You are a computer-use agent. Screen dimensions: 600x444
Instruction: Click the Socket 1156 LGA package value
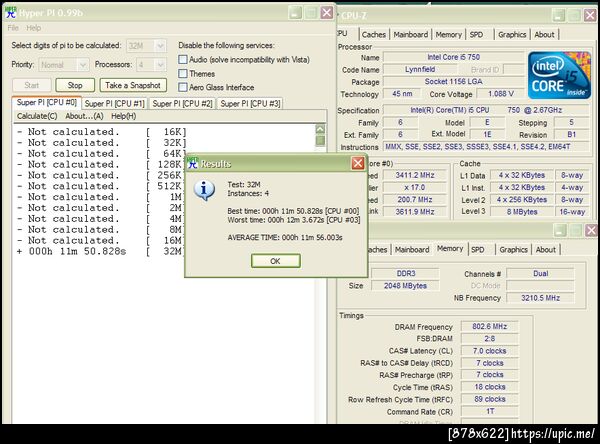tap(453, 82)
